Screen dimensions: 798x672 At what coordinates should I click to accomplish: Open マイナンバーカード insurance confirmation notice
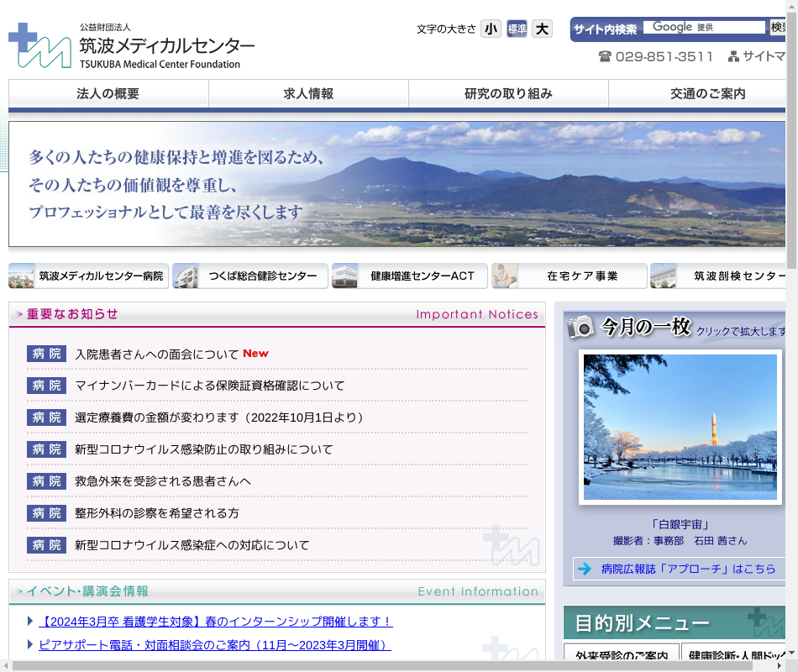pyautogui.click(x=209, y=386)
